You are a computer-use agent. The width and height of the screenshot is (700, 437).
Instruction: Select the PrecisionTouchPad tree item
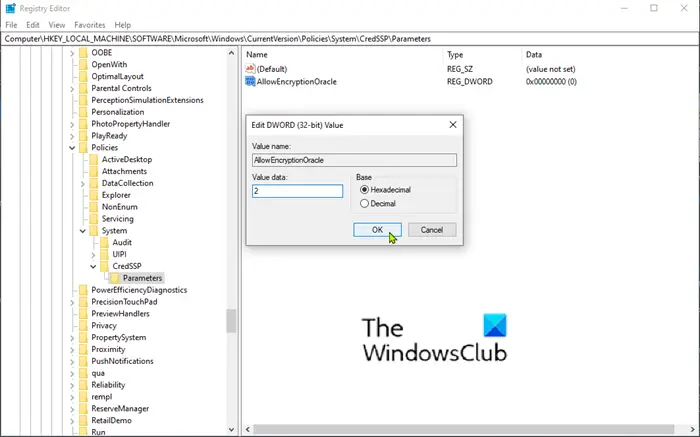124,302
